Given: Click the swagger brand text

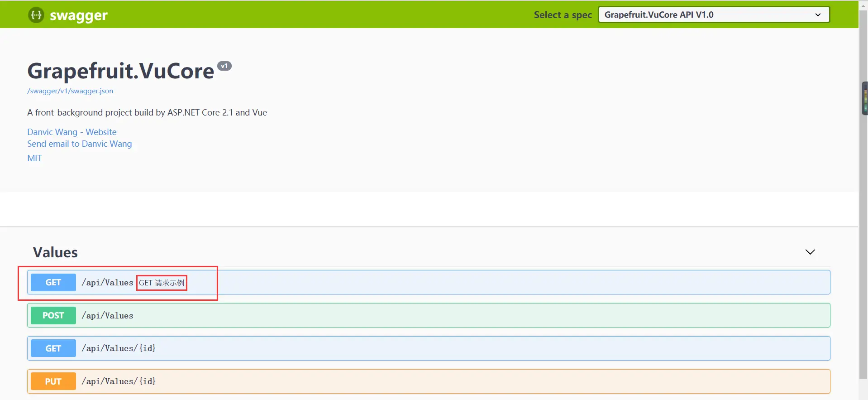Looking at the screenshot, I should tap(79, 15).
